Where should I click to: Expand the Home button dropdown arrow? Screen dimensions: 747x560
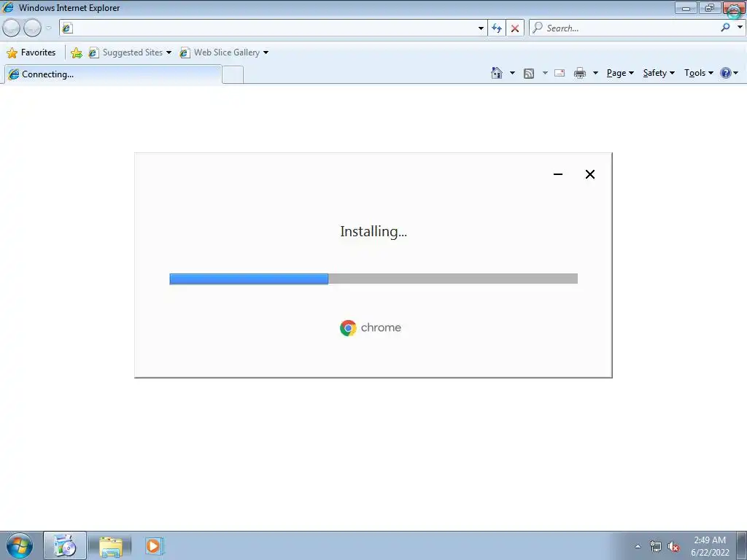[513, 73]
